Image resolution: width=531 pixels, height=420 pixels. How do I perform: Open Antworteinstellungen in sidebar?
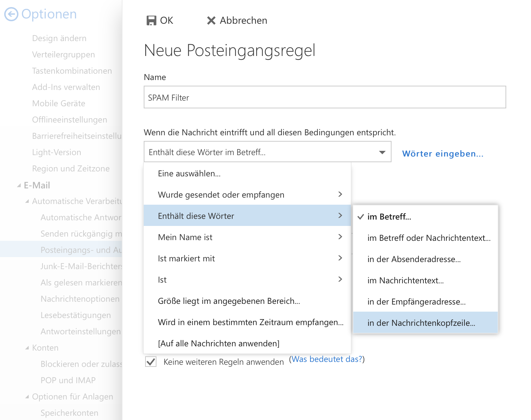click(81, 331)
